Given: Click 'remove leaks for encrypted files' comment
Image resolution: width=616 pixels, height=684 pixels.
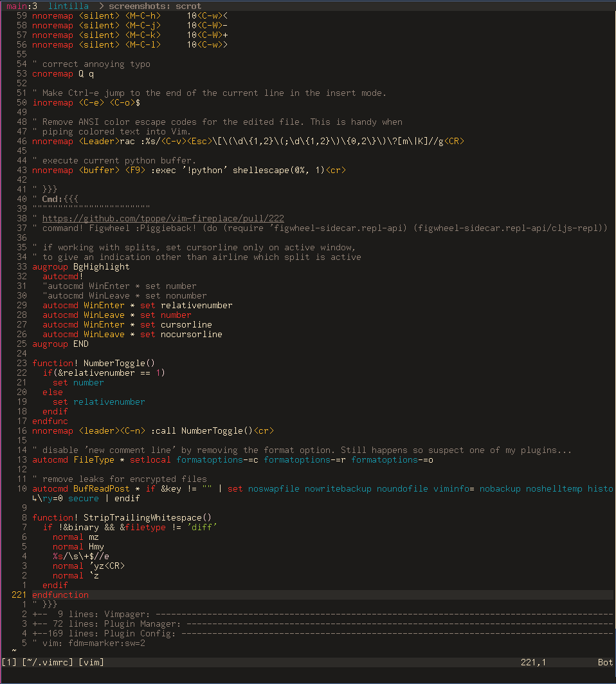Looking at the screenshot, I should point(120,479).
